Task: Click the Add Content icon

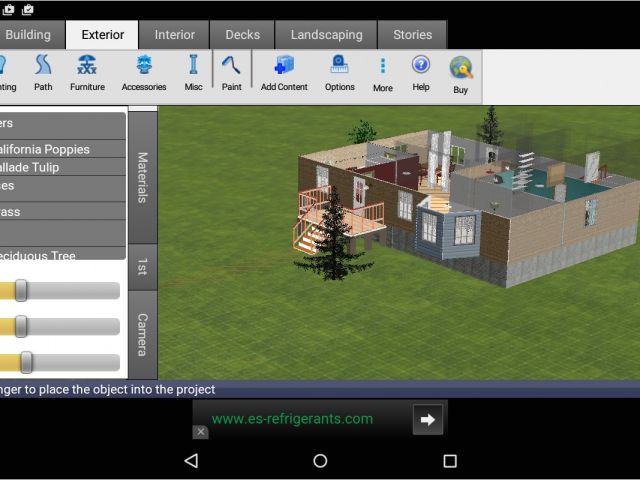Action: [x=284, y=72]
